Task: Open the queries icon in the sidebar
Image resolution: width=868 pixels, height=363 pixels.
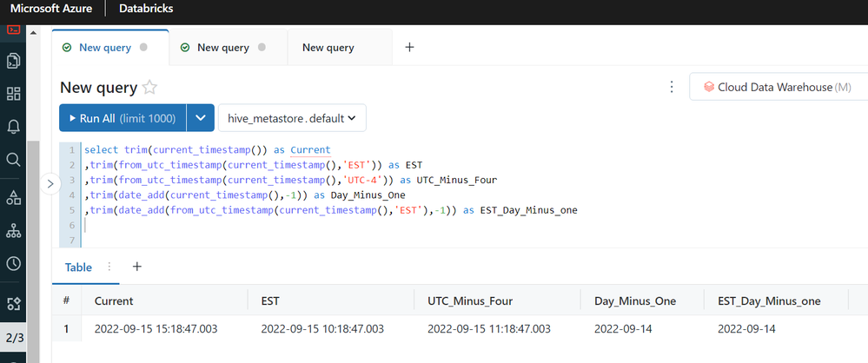Action: (13, 61)
